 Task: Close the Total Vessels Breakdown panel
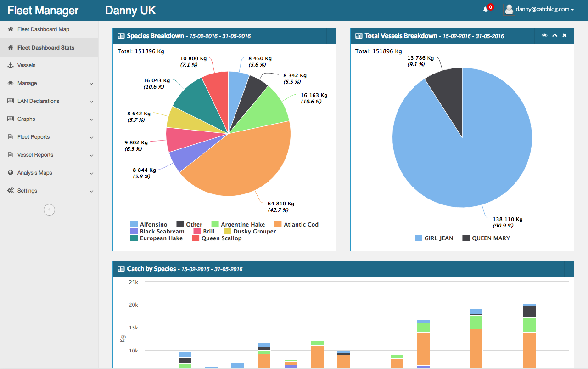point(565,35)
